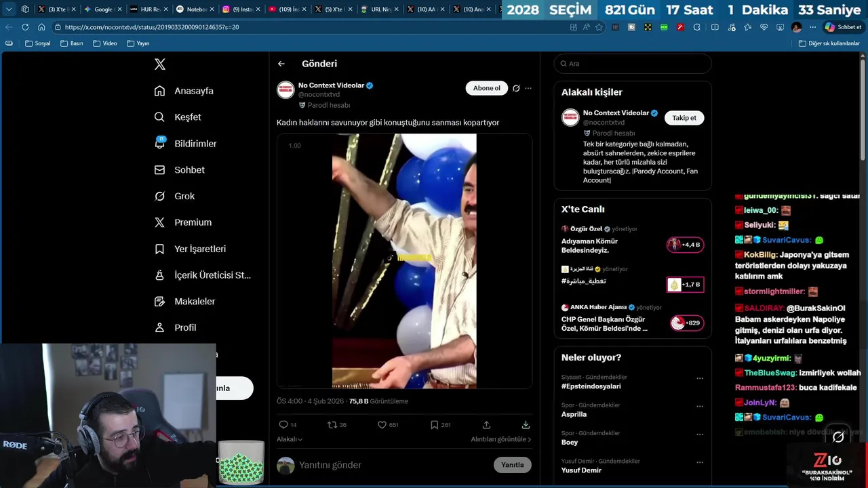The height and width of the screenshot is (488, 868).
Task: Open the Yayın bookmarks folder
Action: (138, 43)
